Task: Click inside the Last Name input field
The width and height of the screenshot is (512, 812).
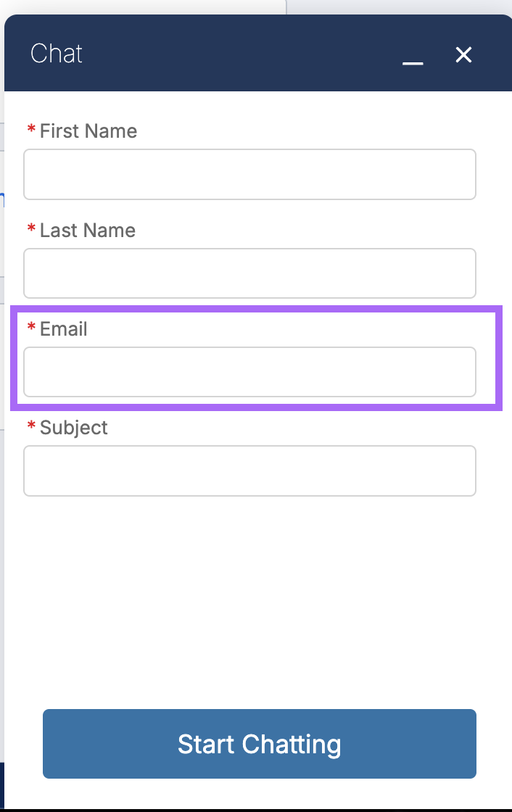Action: 249,273
